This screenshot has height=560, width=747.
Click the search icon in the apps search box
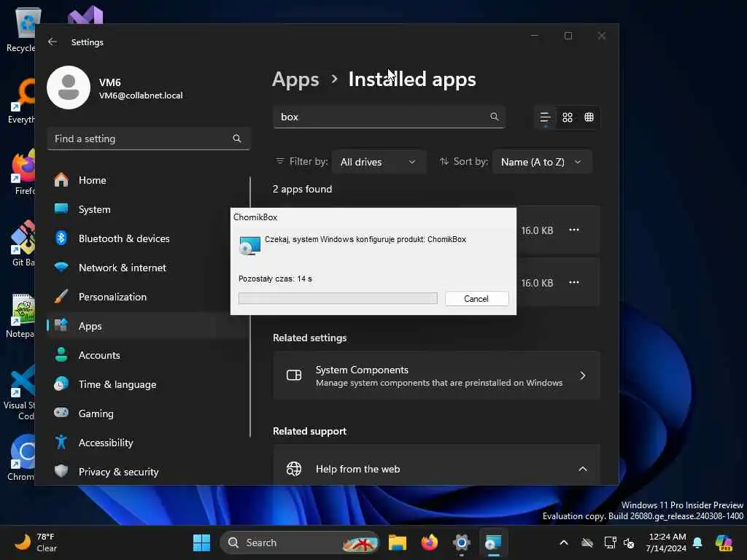pyautogui.click(x=494, y=117)
